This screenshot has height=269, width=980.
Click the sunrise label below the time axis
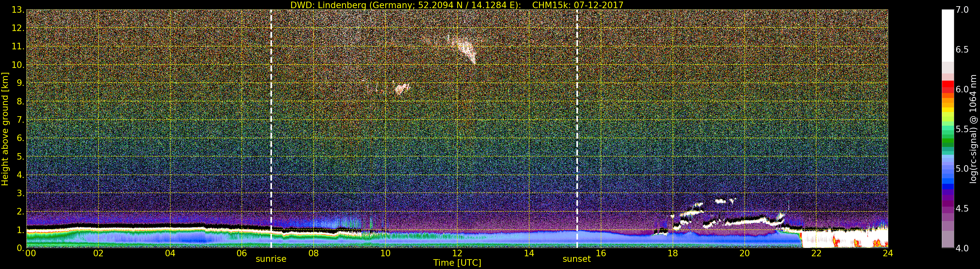pos(271,259)
